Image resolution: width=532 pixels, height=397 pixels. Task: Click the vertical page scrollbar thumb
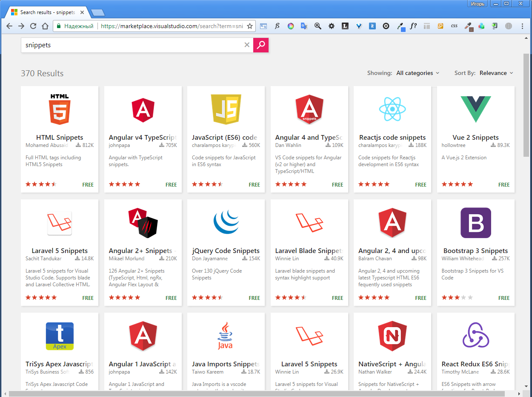point(526,104)
